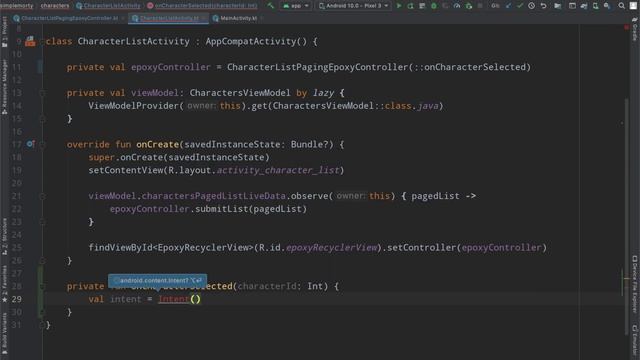Open the Android 10.0 - Pixel 3 device dropdown

[353, 6]
